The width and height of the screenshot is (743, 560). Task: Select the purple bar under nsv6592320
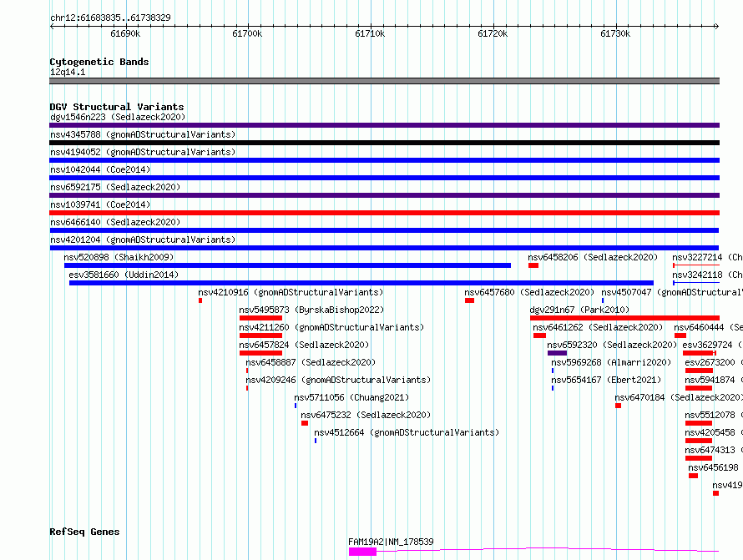tap(557, 353)
